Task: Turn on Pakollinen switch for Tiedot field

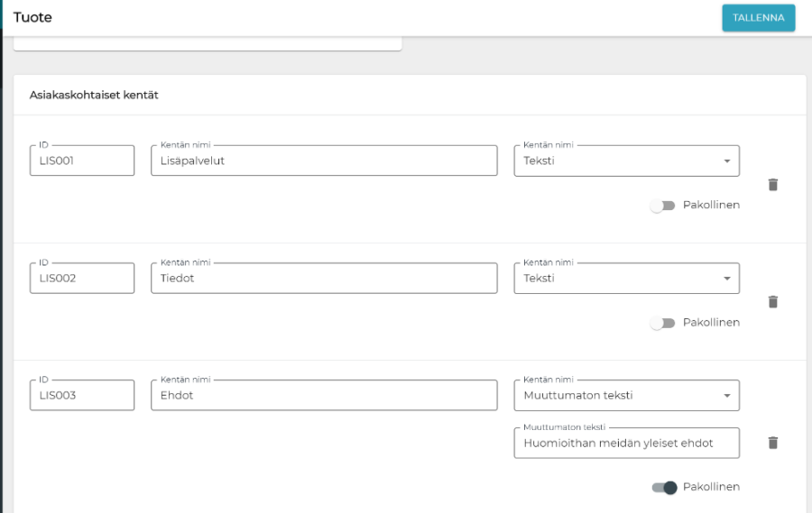Action: (662, 323)
